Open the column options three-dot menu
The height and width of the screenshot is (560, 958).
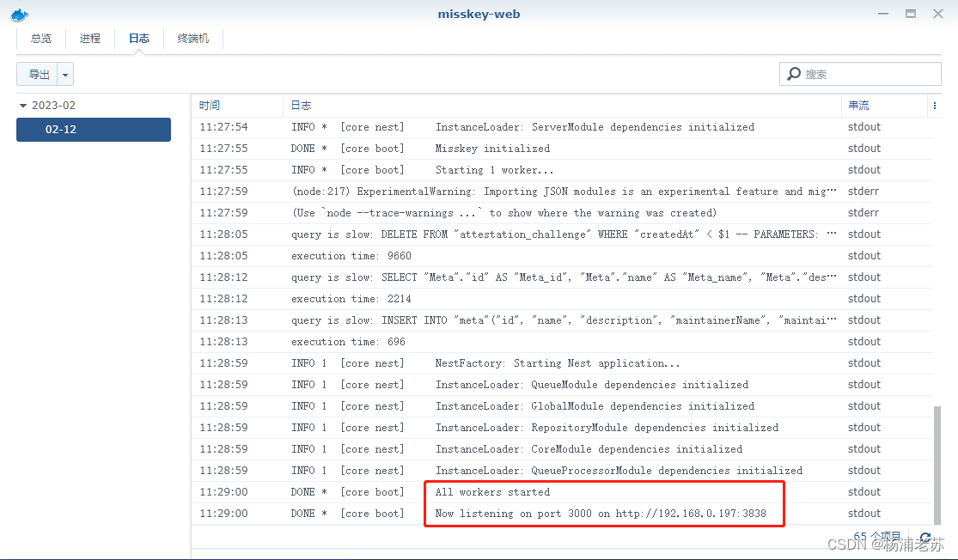click(934, 106)
